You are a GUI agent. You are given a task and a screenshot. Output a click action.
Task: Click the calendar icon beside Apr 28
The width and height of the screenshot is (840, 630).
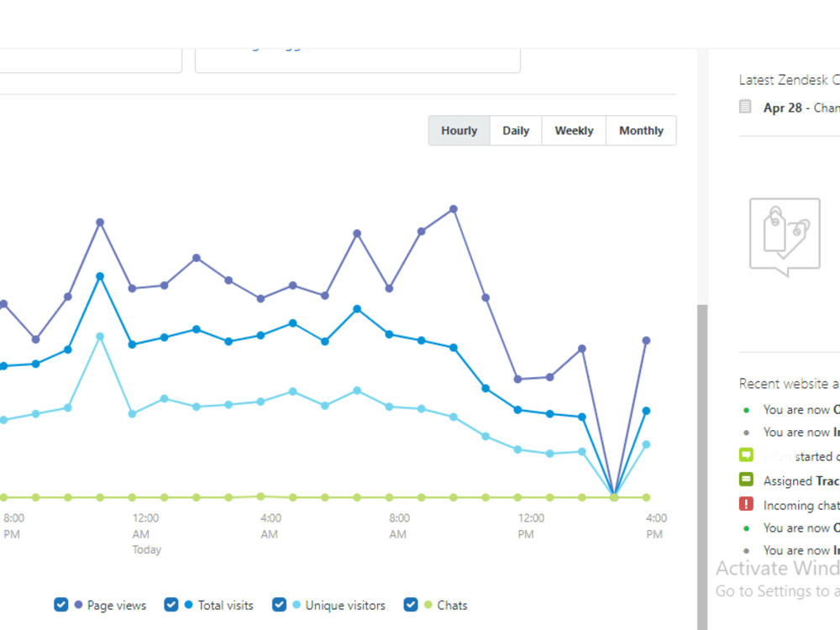pyautogui.click(x=745, y=106)
